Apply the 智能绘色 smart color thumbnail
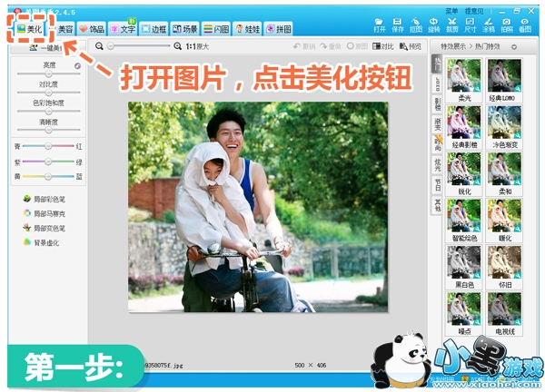 464,220
